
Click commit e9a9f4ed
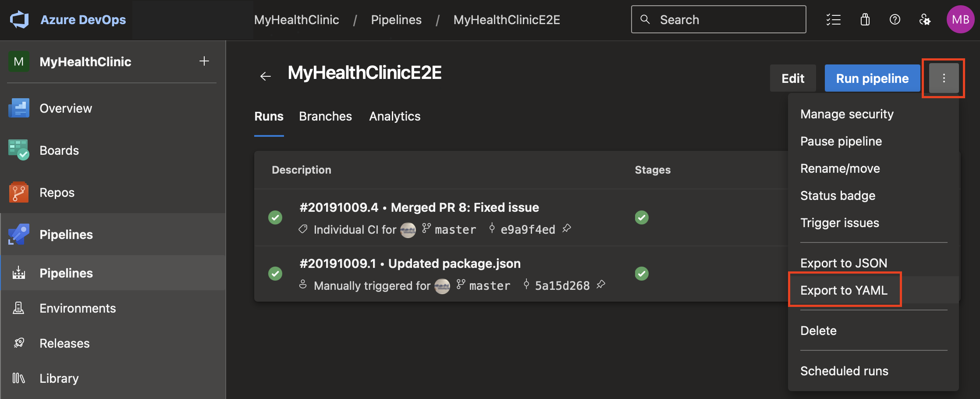(528, 229)
